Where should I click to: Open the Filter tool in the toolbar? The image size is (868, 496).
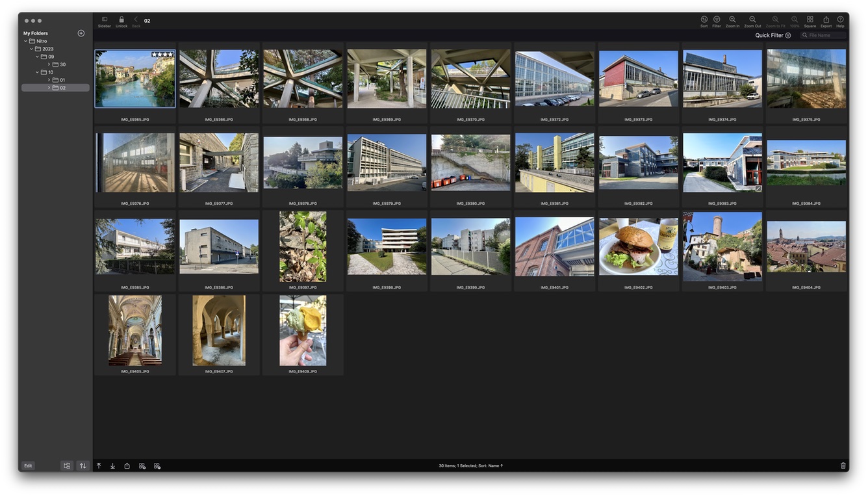(x=717, y=20)
